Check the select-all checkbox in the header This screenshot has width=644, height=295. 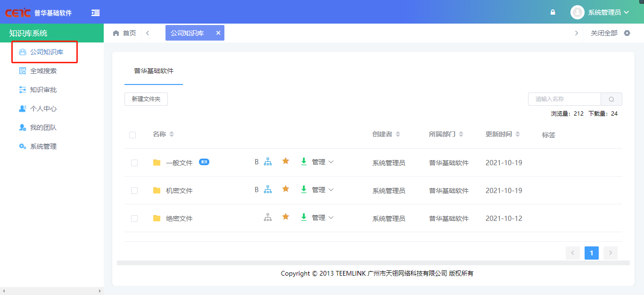[134, 135]
